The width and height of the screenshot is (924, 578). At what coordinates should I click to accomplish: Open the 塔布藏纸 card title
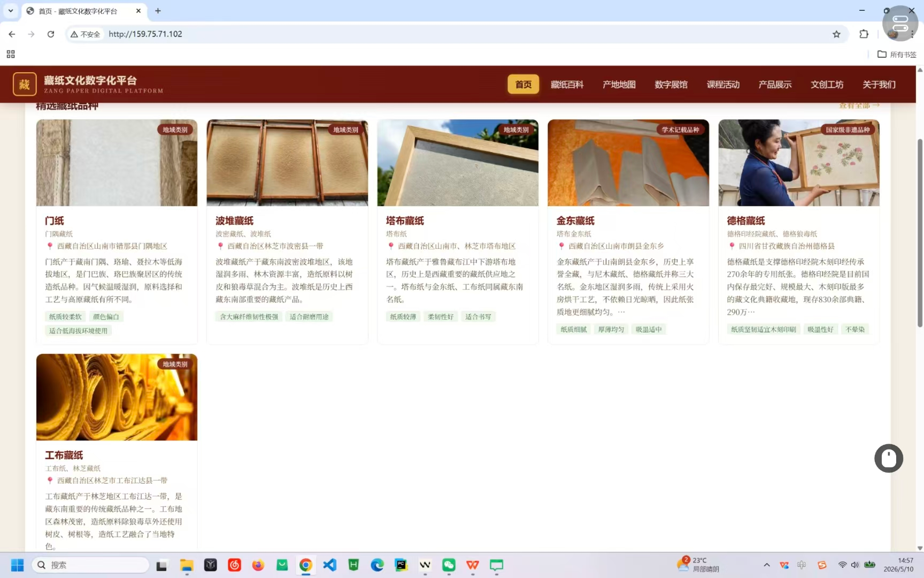[x=405, y=220]
